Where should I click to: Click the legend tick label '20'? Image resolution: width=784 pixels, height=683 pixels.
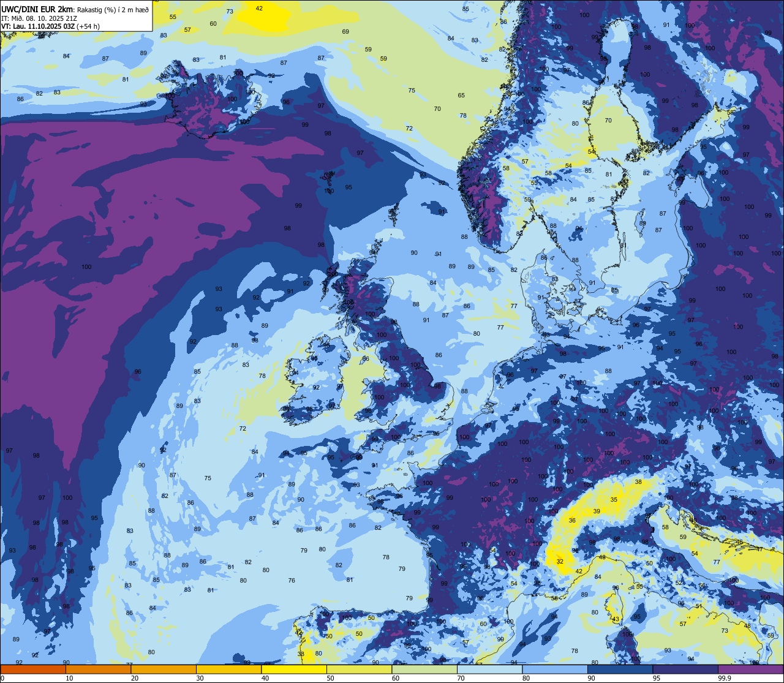pyautogui.click(x=135, y=678)
